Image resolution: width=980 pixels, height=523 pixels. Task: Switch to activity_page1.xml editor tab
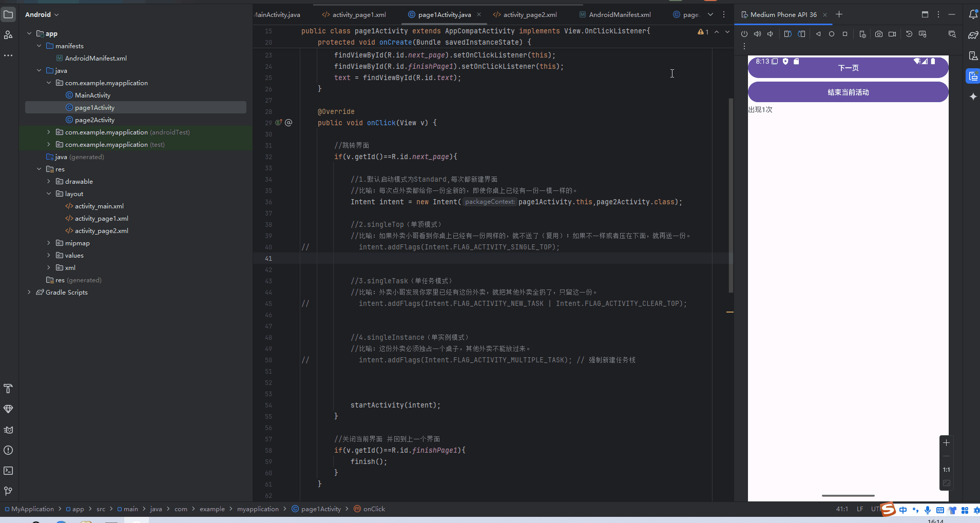[x=354, y=14]
